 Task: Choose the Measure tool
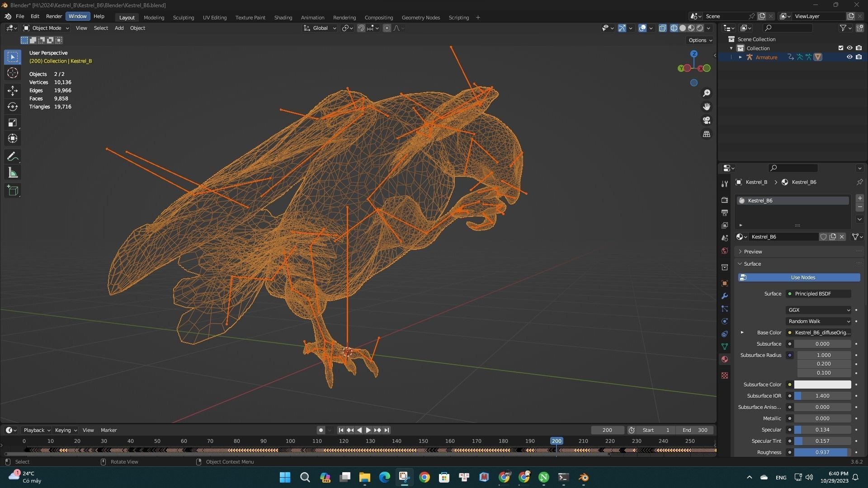(x=13, y=173)
